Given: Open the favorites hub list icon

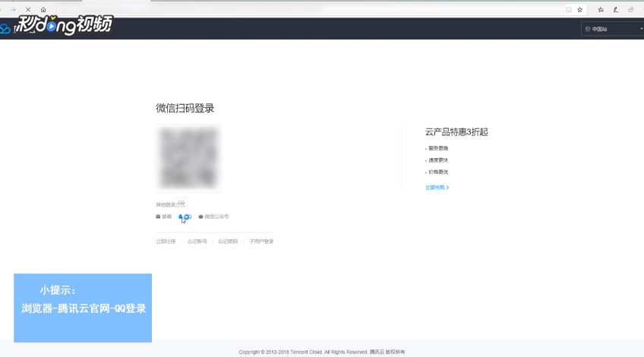Looking at the screenshot, I should click(601, 9).
